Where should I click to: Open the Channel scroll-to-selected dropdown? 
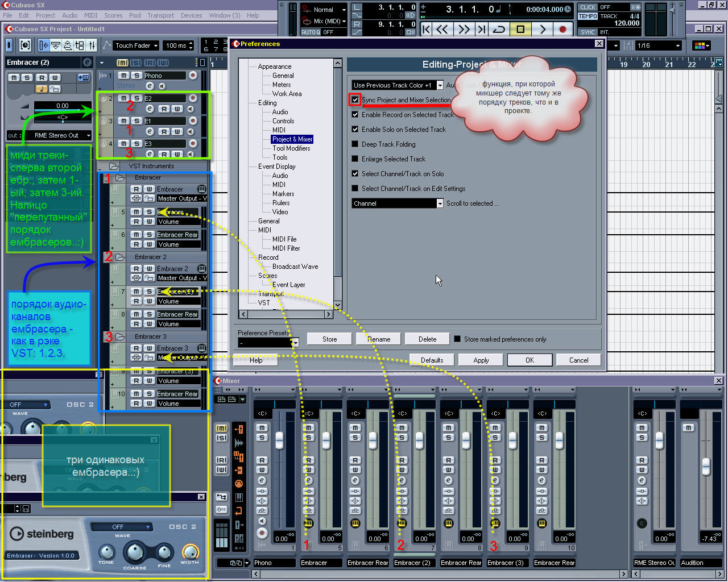398,203
